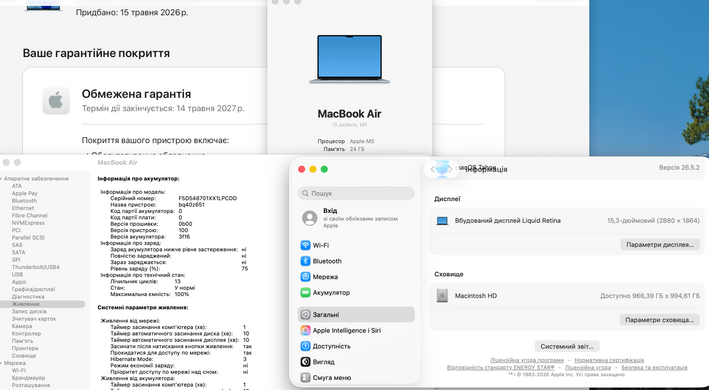Select Живлення in hardware list
The image size is (709, 390).
tap(42, 304)
